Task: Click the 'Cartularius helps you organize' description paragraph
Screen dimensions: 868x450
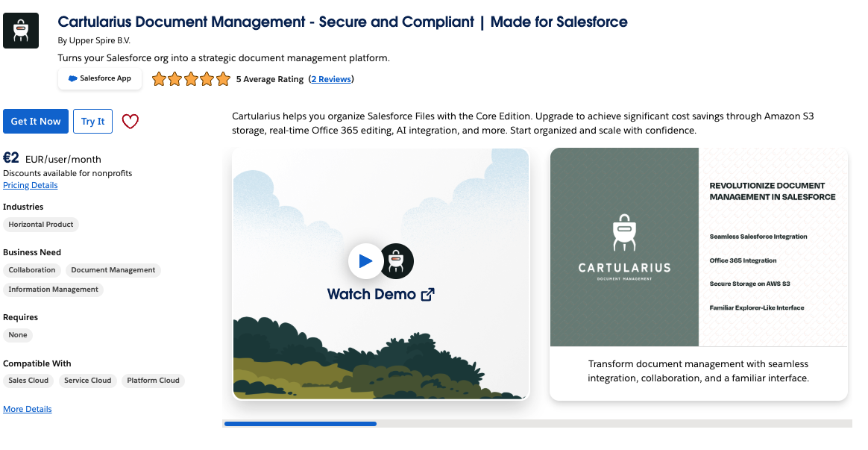Action: (x=523, y=124)
